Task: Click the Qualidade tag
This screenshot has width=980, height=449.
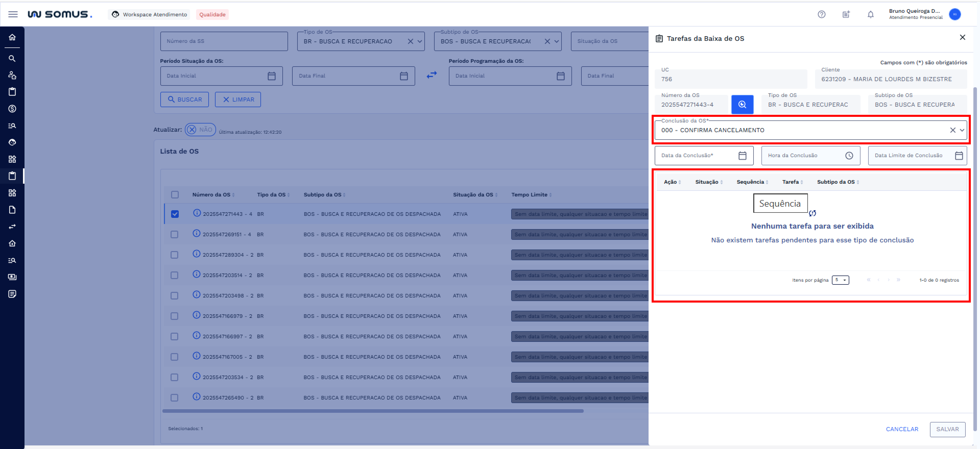Action: click(212, 15)
